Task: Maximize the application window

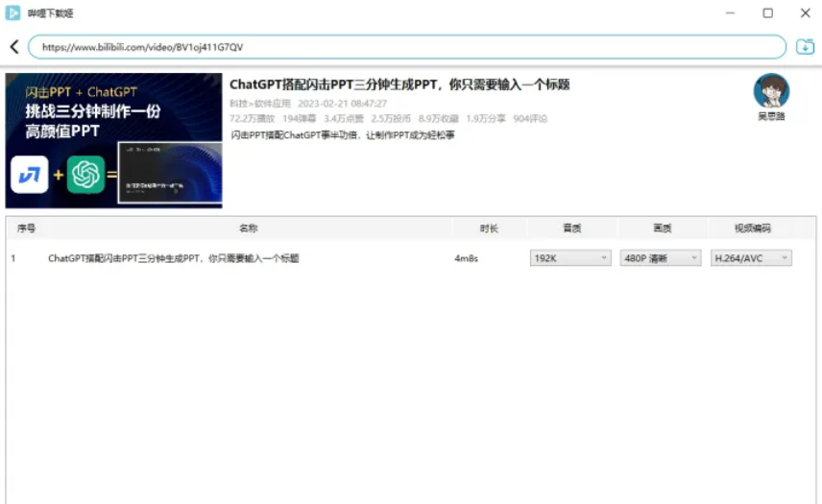Action: pyautogui.click(x=767, y=13)
